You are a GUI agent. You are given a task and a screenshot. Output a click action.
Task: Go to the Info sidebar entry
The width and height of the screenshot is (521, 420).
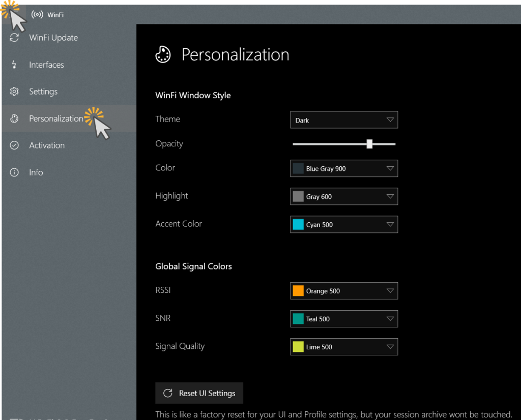tap(36, 172)
